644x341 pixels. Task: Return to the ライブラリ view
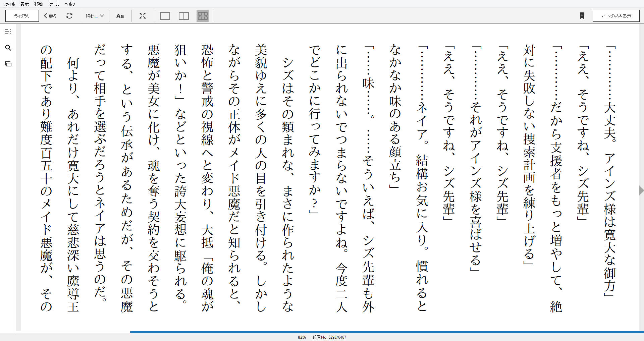click(x=21, y=15)
